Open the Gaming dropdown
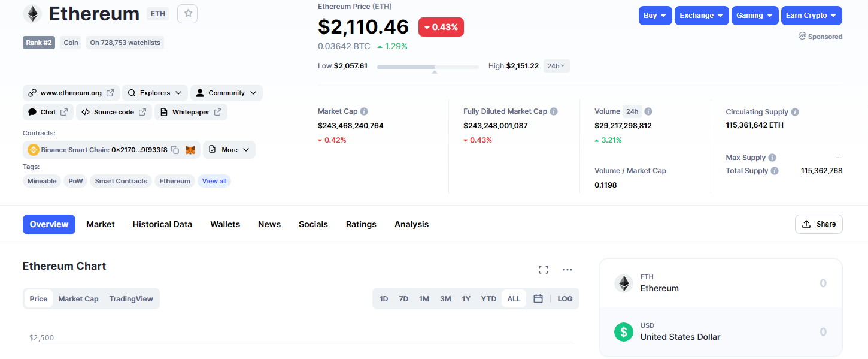This screenshot has height=359, width=868. (755, 16)
